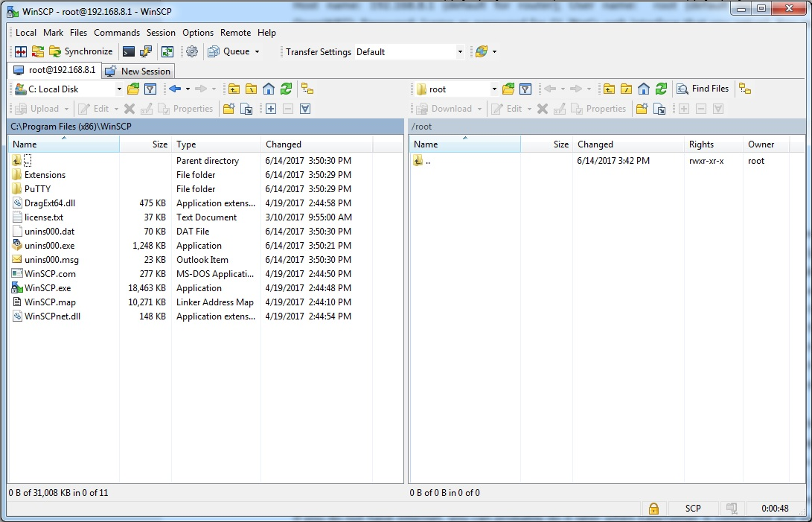The width and height of the screenshot is (812, 522).
Task: Expand the Queue dropdown arrow
Action: point(258,52)
